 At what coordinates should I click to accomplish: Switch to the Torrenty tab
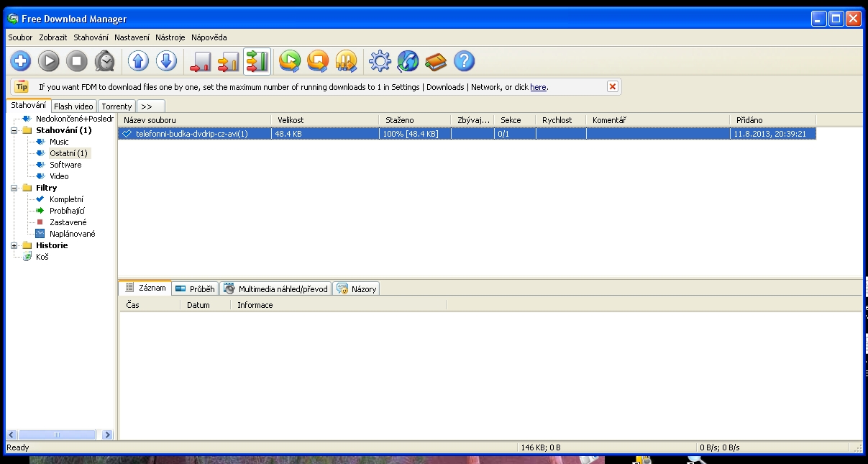pyautogui.click(x=117, y=106)
